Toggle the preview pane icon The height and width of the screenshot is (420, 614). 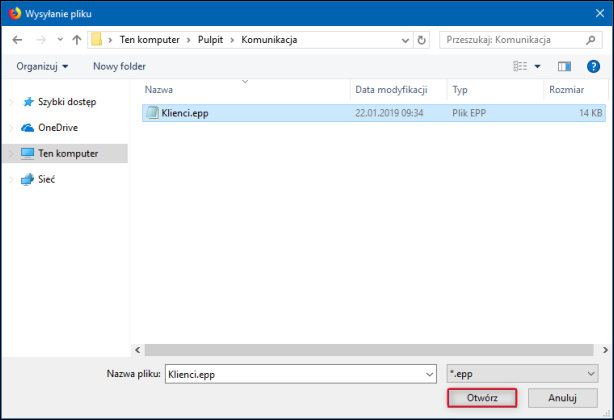pyautogui.click(x=564, y=67)
